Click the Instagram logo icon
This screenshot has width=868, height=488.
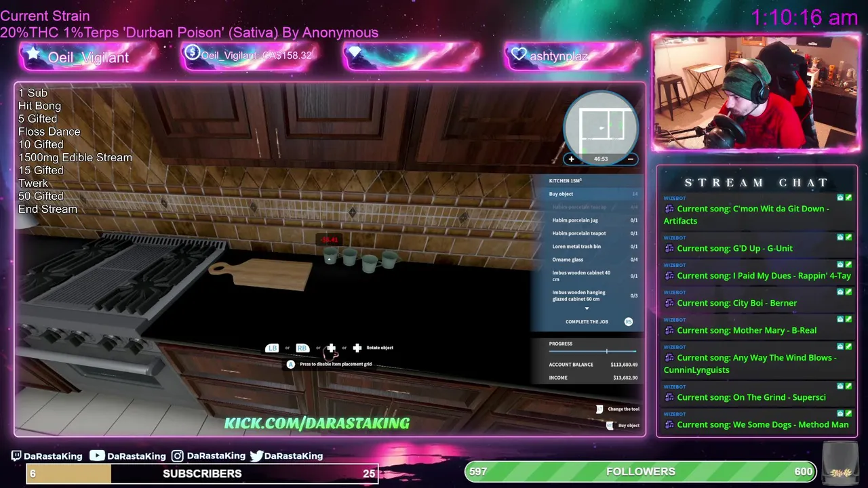click(x=177, y=456)
